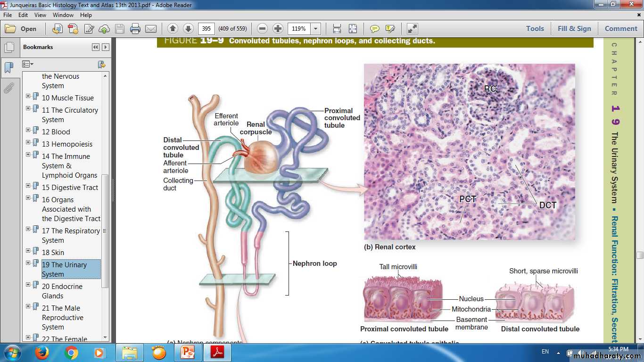
Task: Switch to Read Mode using the arrows icon
Action: click(412, 29)
